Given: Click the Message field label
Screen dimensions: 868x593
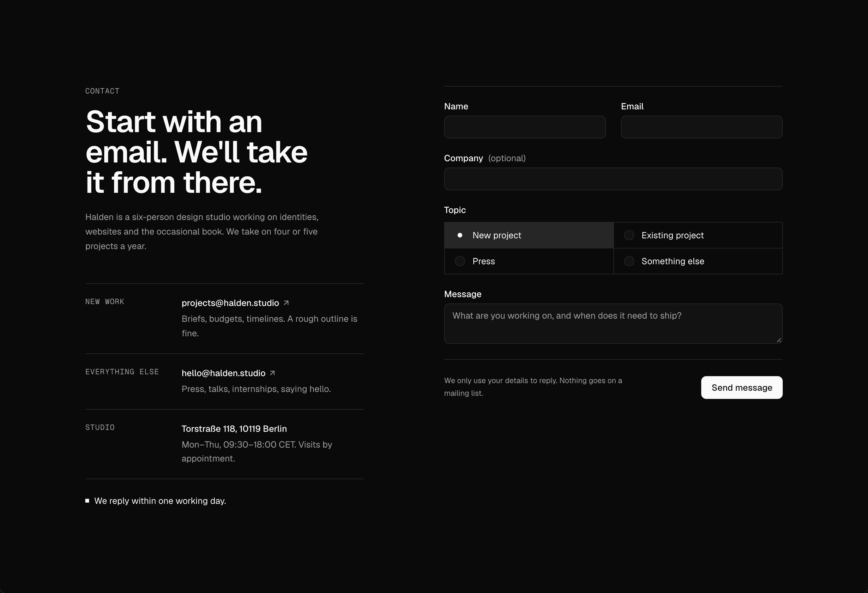Looking at the screenshot, I should 462,294.
